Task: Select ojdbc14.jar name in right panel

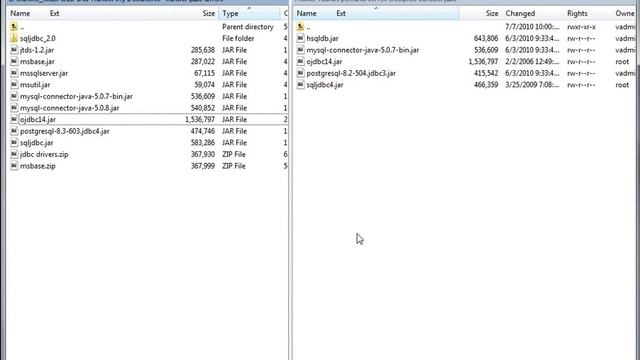Action: click(x=324, y=62)
